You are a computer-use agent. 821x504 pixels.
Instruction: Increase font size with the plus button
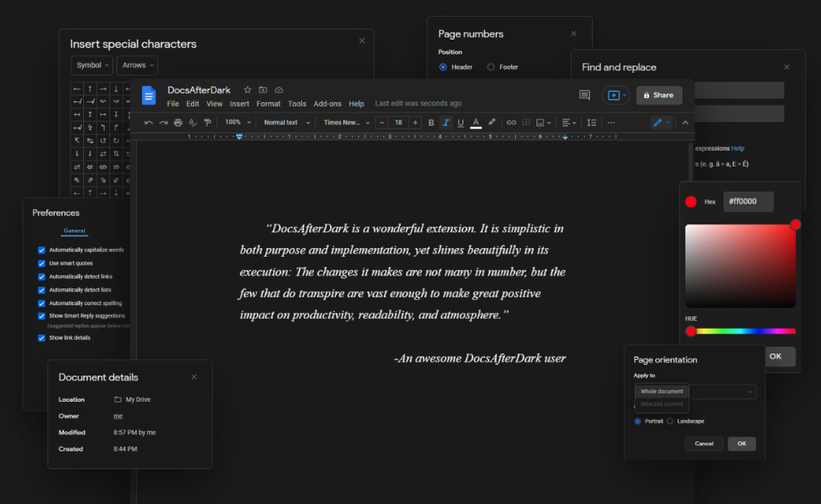coord(415,123)
